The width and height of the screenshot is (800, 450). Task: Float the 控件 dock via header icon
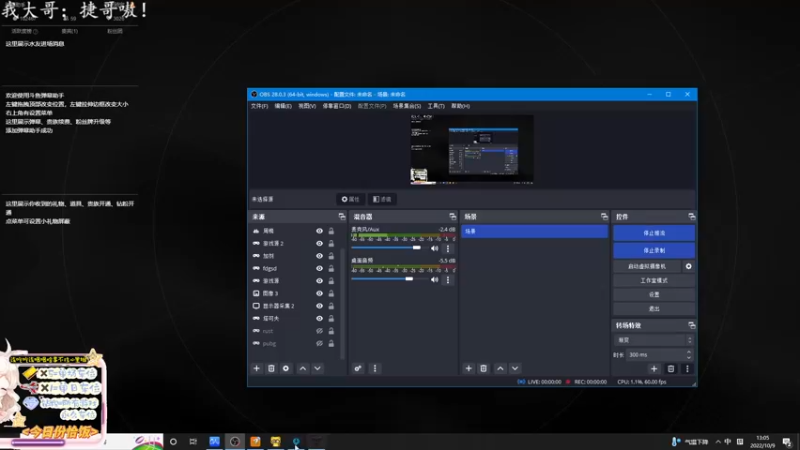[x=691, y=217]
